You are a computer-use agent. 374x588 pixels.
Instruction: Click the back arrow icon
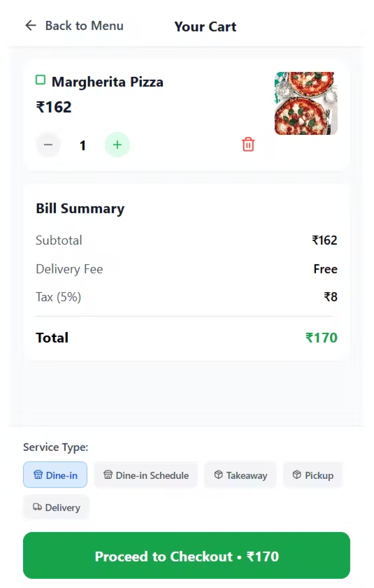(30, 25)
